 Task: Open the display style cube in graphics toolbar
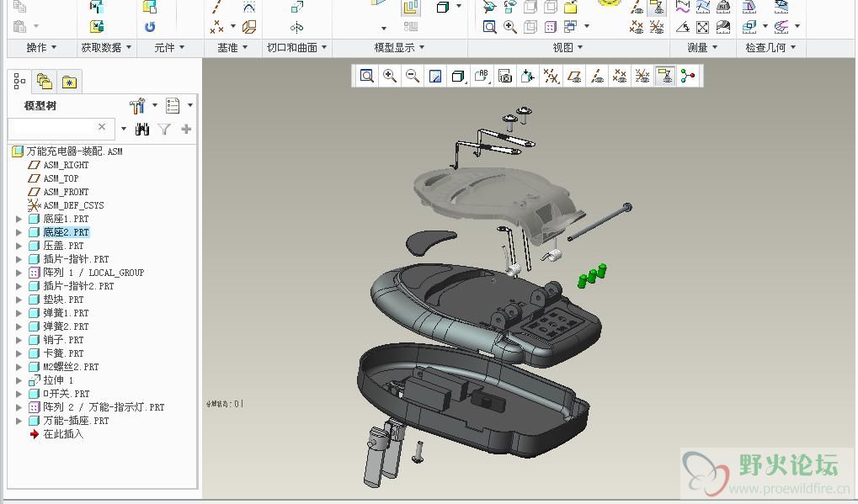(458, 76)
